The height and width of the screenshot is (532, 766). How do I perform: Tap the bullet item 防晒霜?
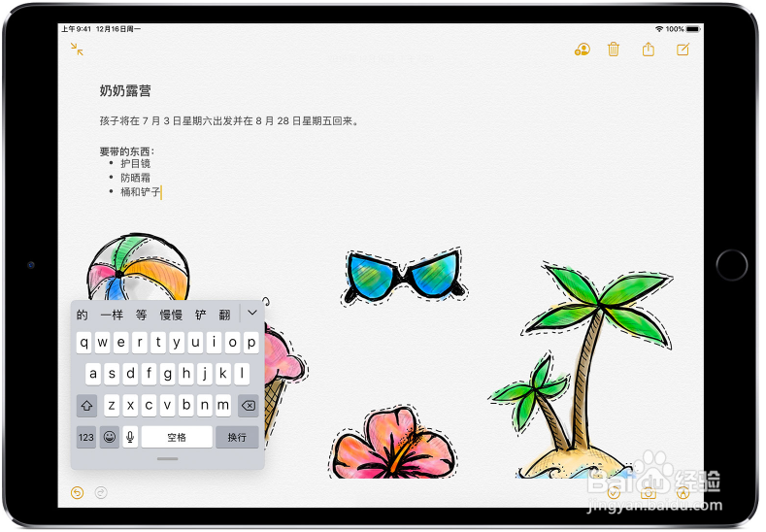[136, 178]
